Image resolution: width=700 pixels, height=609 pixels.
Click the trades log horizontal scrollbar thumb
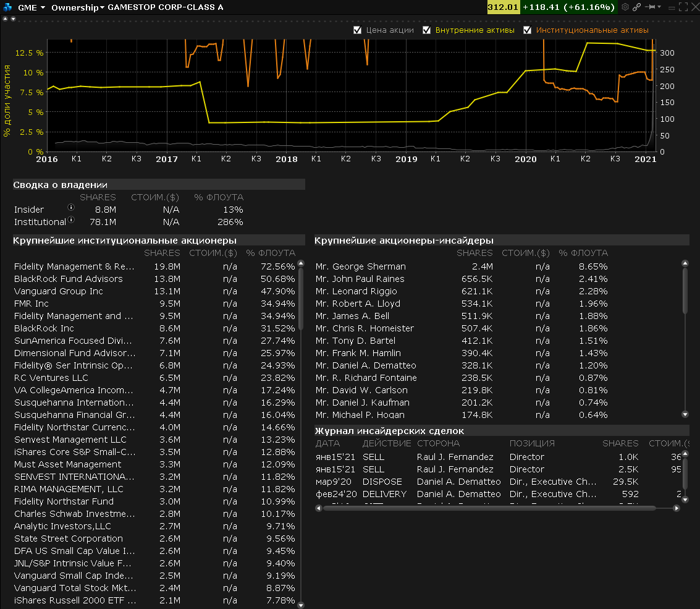click(489, 508)
